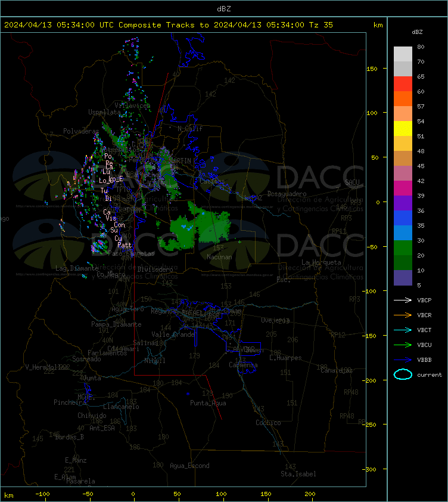Click the Punta_Agua place label
This screenshot has height=502, width=448.
[x=208, y=403]
